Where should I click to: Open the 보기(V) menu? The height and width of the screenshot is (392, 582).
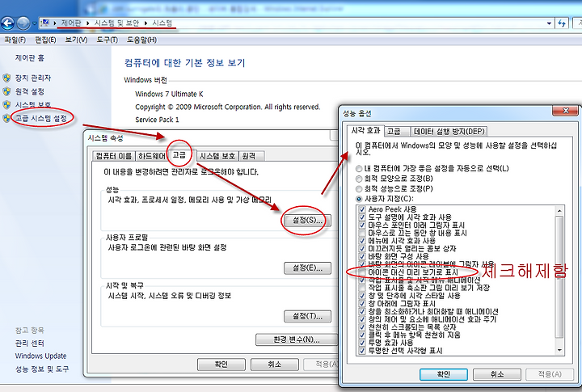[76, 40]
